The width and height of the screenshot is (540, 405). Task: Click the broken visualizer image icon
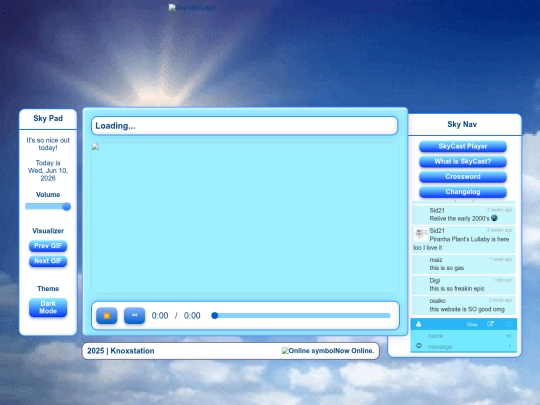(95, 147)
